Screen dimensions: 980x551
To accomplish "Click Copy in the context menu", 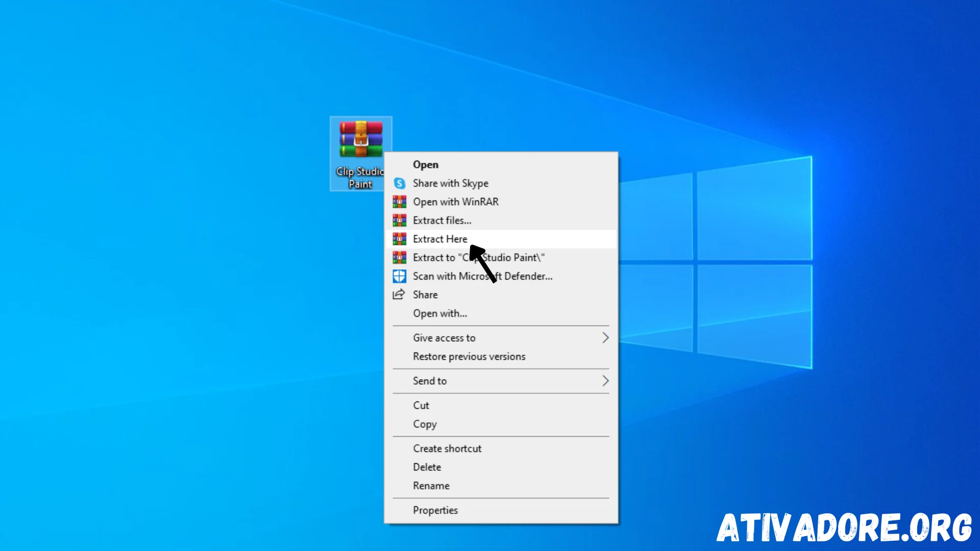I will (425, 424).
